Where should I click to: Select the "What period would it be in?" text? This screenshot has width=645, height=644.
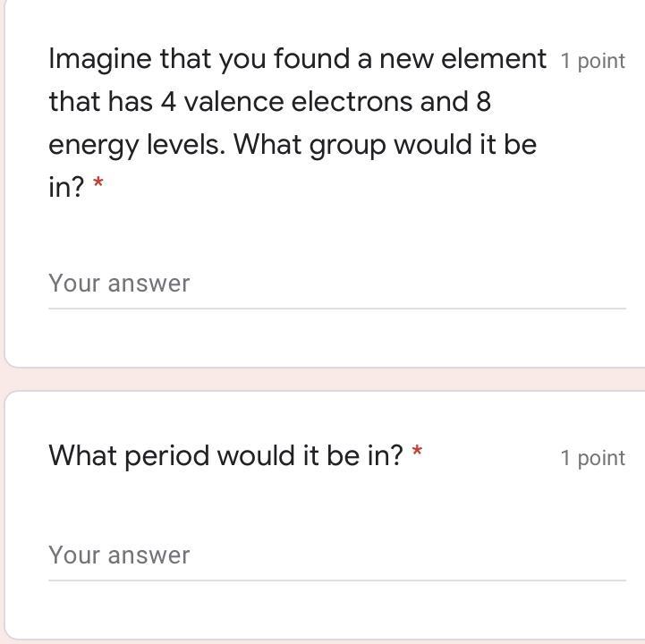[x=225, y=456]
